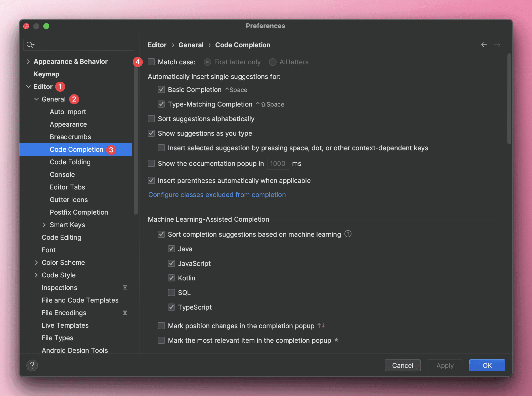Click the search magnifier icon

[x=30, y=45]
